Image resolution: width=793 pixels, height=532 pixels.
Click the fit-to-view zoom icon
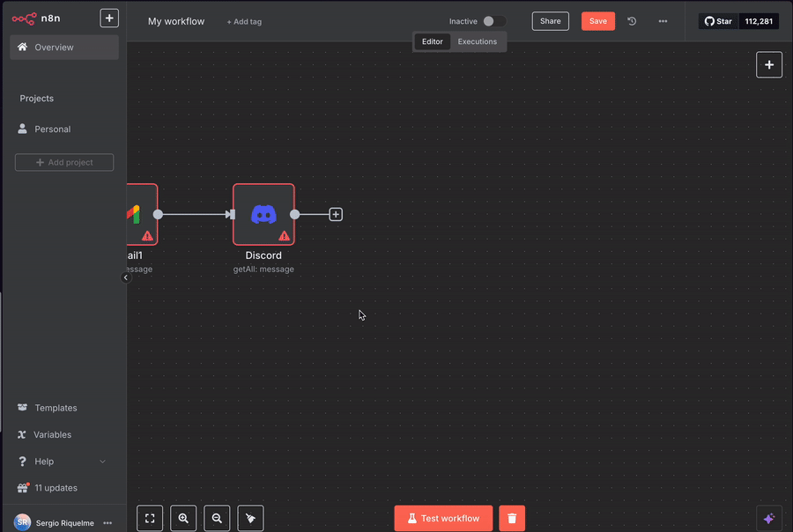pos(150,519)
